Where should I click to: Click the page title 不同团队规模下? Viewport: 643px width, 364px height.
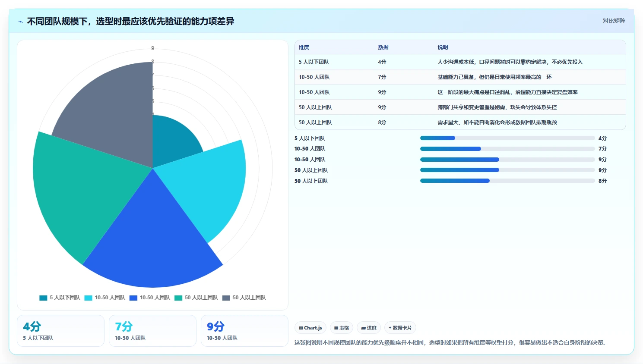tap(130, 22)
